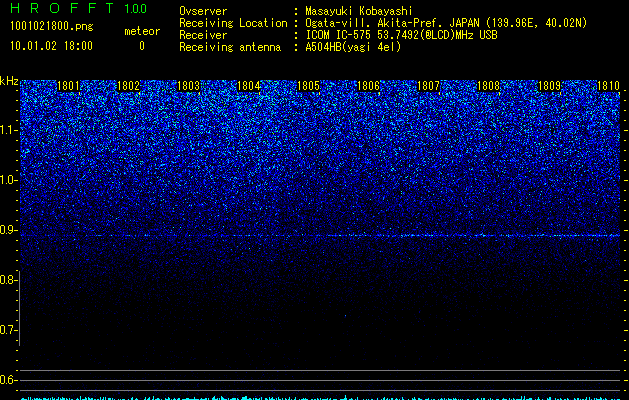Select the 1802 time marker label
This screenshot has height=400, width=629.
128,86
